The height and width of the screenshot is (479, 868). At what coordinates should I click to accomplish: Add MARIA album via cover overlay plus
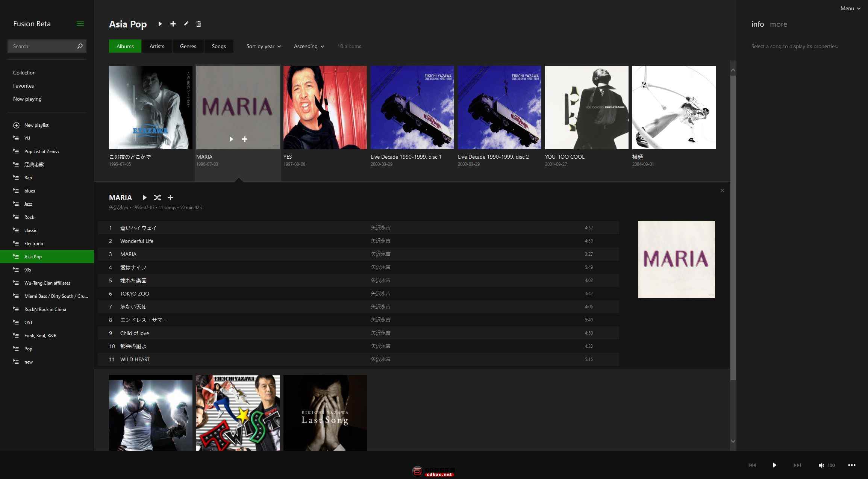click(245, 139)
